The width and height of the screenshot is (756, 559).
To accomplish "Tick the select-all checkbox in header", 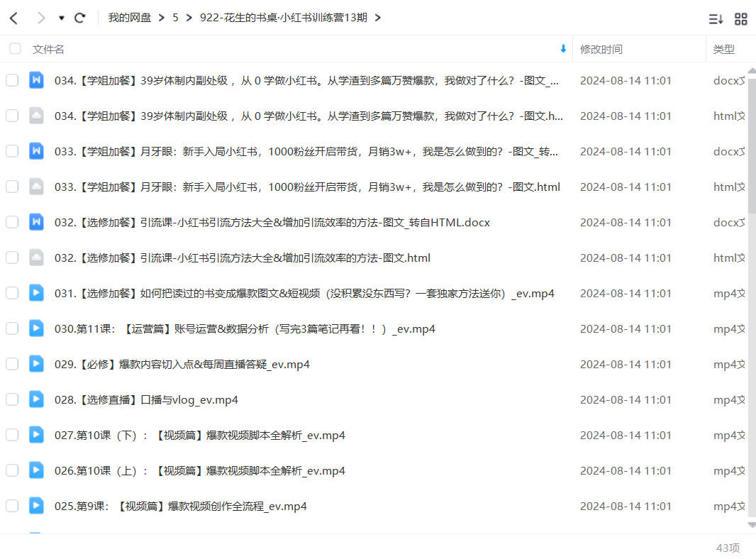I will coord(15,49).
